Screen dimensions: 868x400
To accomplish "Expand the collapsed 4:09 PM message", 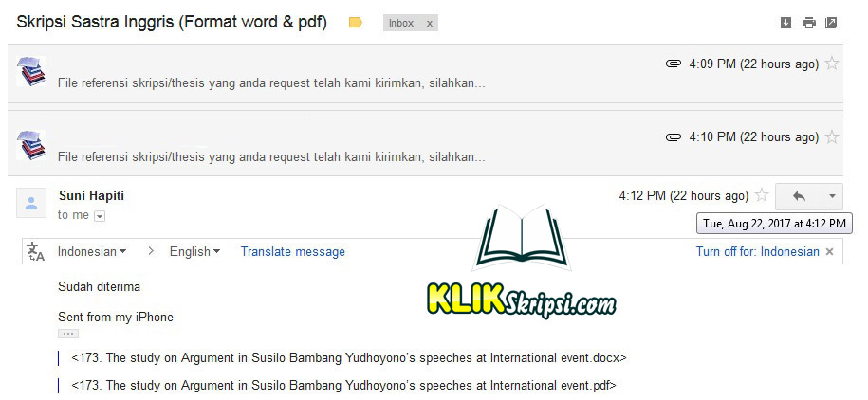I will click(x=425, y=73).
